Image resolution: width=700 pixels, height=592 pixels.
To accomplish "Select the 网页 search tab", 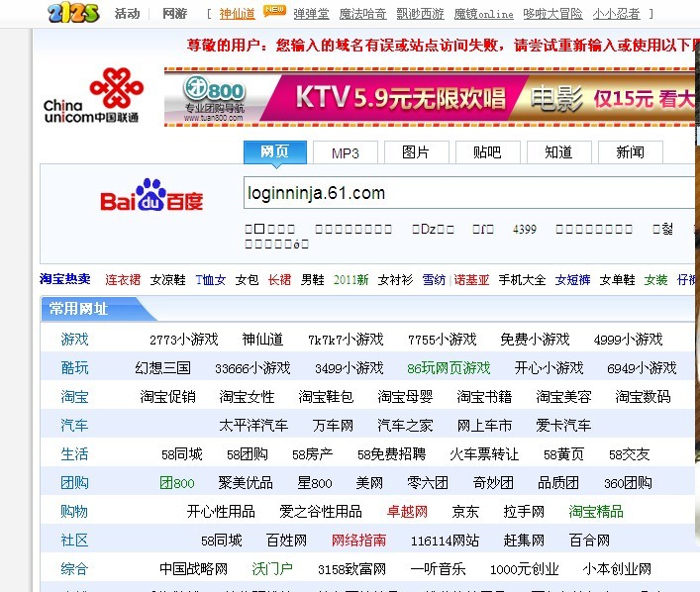I will 275,152.
